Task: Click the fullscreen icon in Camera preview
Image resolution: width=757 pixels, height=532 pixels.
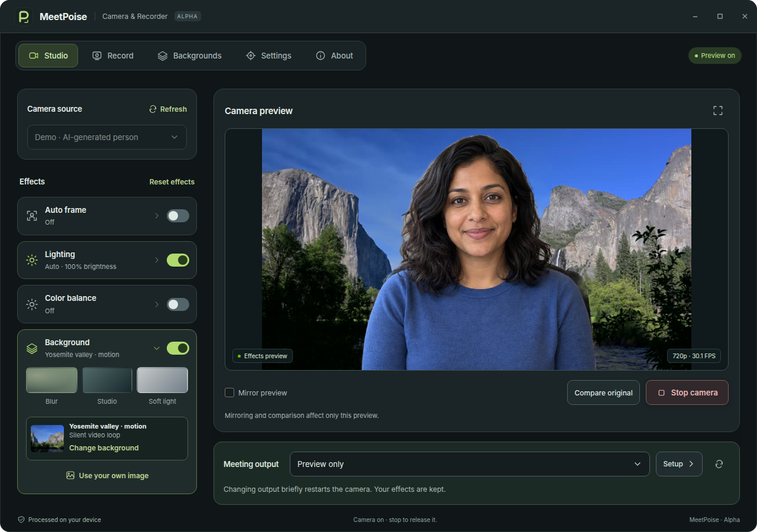Action: coord(718,111)
